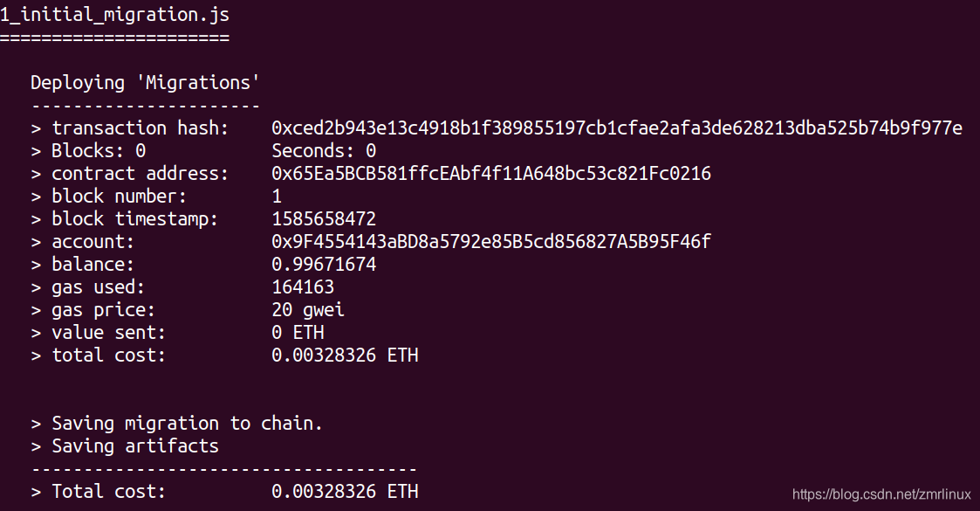Select the transaction hash value
This screenshot has width=980, height=511.
pos(617,128)
